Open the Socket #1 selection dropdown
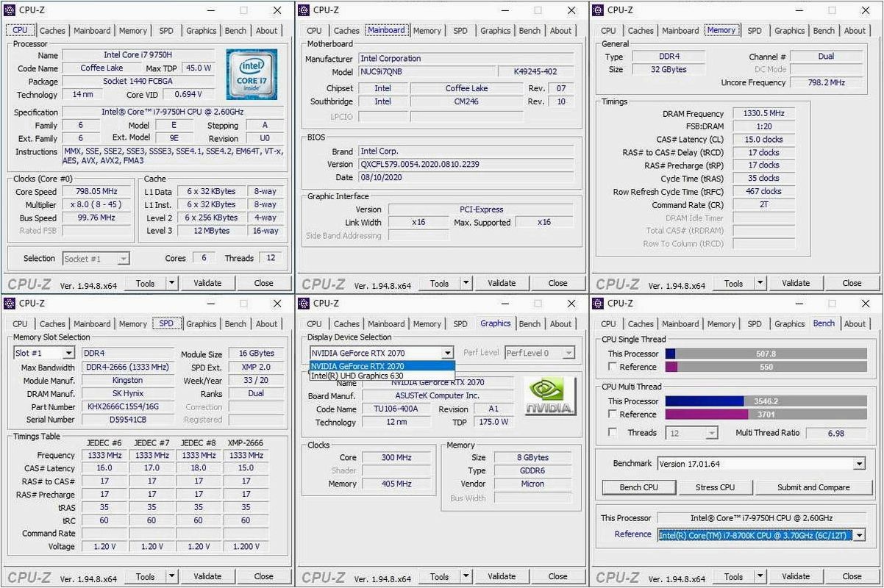Viewport: 884px width, 588px height. click(x=96, y=259)
